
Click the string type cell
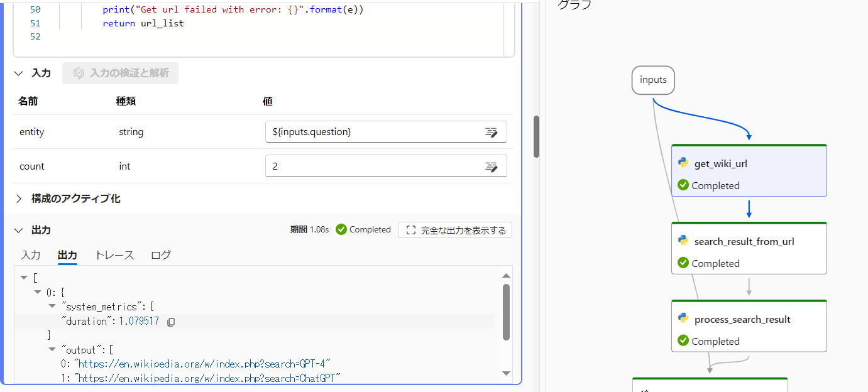click(x=131, y=132)
